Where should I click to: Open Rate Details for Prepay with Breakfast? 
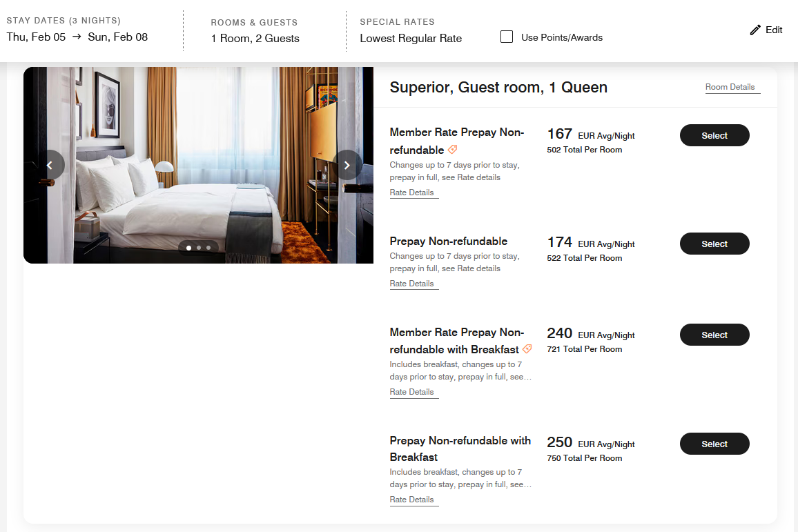tap(412, 500)
